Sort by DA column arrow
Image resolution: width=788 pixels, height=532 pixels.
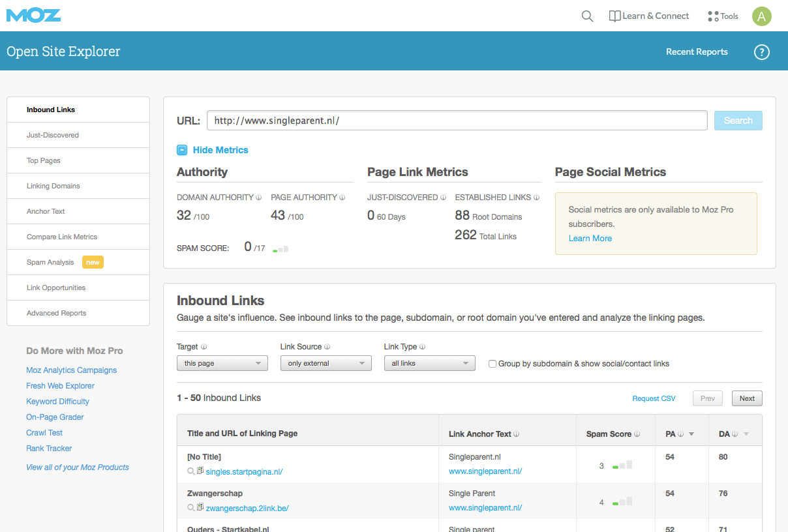[746, 435]
